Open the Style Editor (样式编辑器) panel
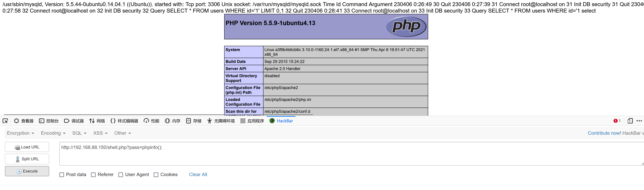The image size is (644, 190). (x=124, y=121)
